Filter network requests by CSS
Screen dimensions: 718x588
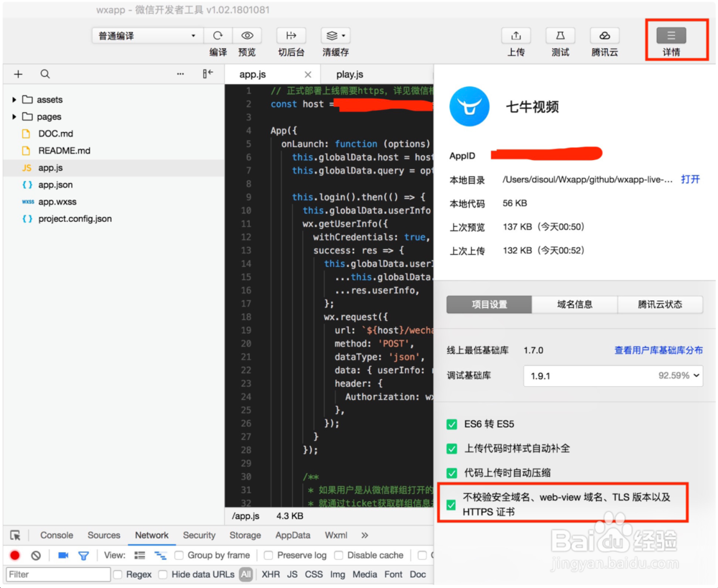[x=314, y=574]
